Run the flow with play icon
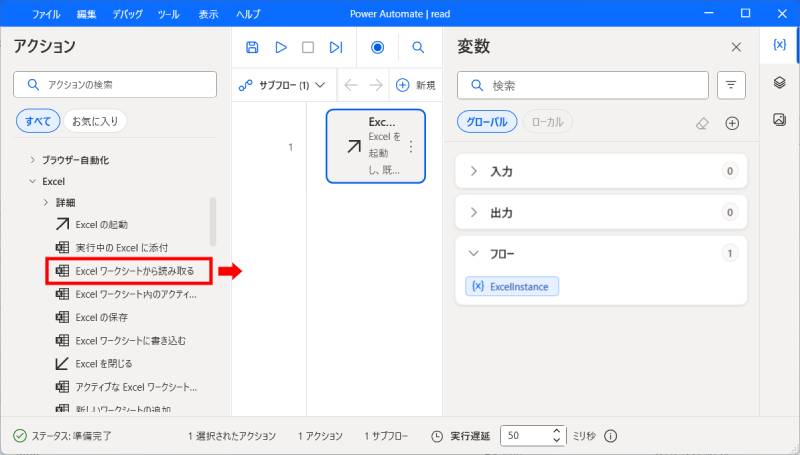This screenshot has height=455, width=800. tap(281, 47)
